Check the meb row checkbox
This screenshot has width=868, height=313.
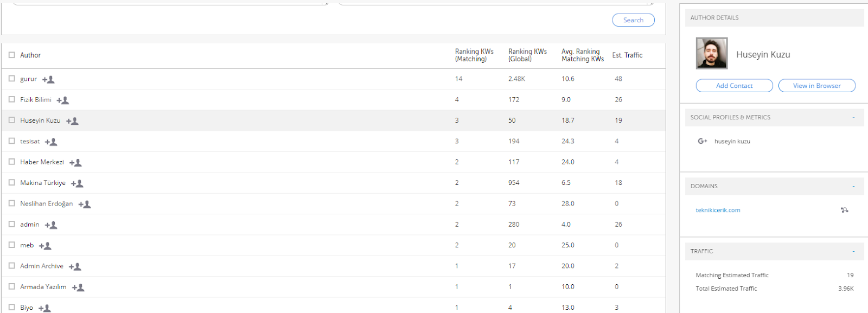(12, 245)
